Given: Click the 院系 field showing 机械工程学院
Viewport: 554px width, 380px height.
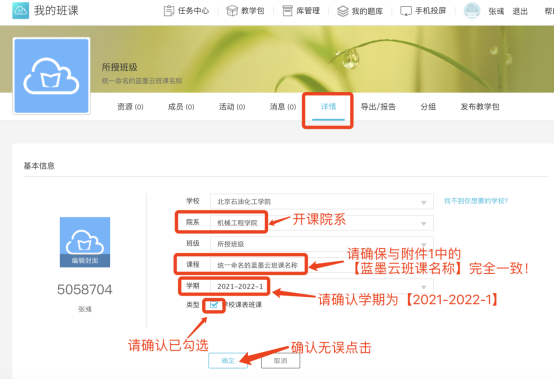Looking at the screenshot, I should pos(322,223).
